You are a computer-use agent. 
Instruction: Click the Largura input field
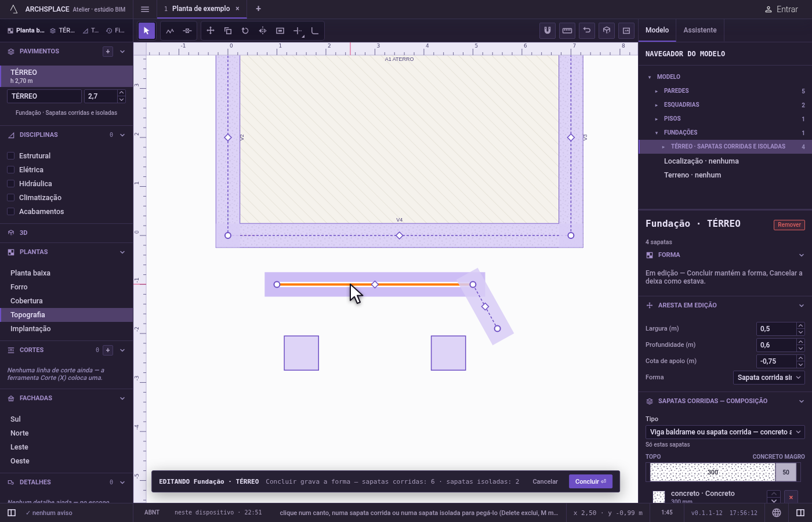pos(777,329)
